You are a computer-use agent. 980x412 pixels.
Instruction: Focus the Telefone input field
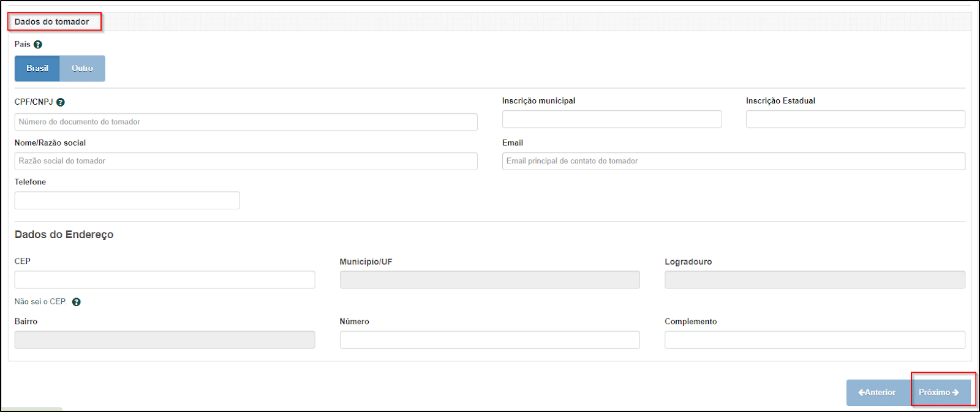(x=127, y=200)
